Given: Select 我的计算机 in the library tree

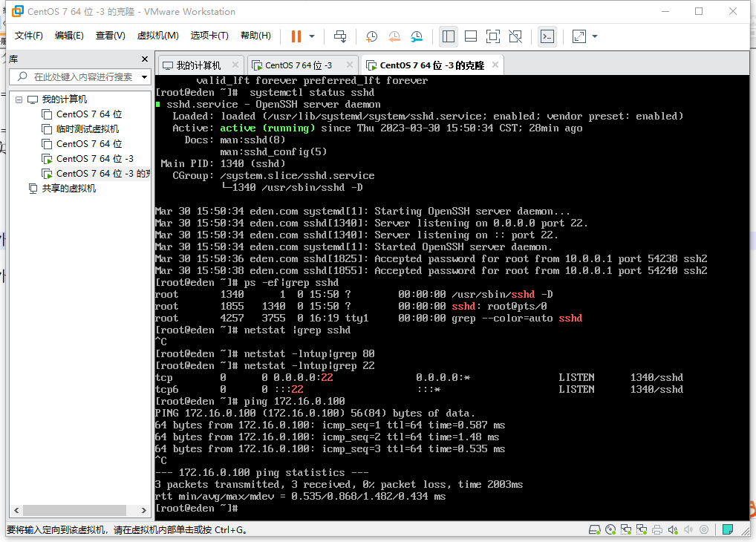Looking at the screenshot, I should (65, 99).
